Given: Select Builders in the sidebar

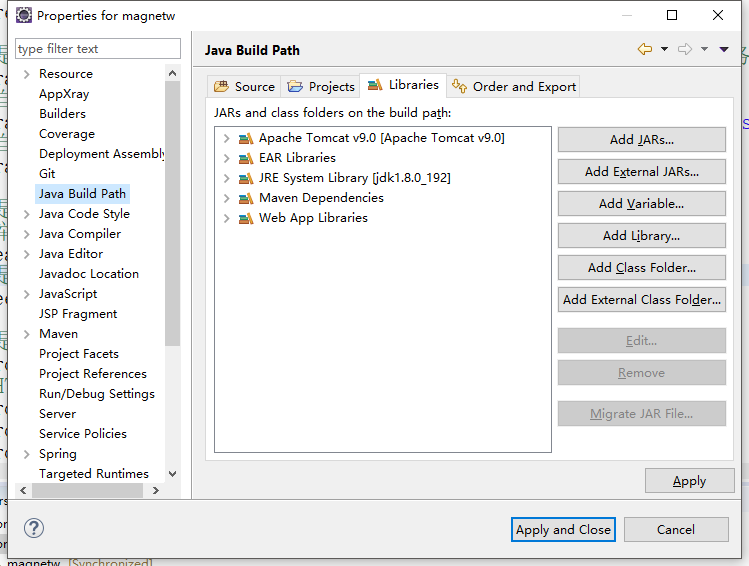Looking at the screenshot, I should click(x=63, y=114).
